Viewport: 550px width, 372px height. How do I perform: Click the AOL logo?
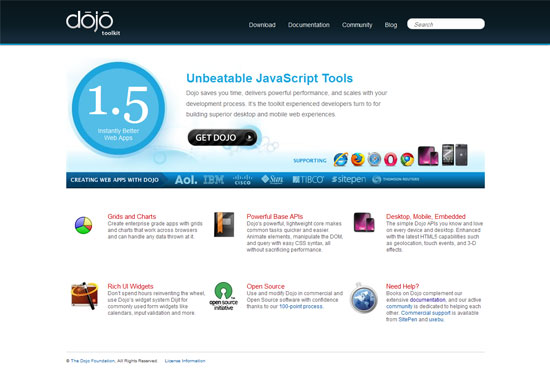186,180
